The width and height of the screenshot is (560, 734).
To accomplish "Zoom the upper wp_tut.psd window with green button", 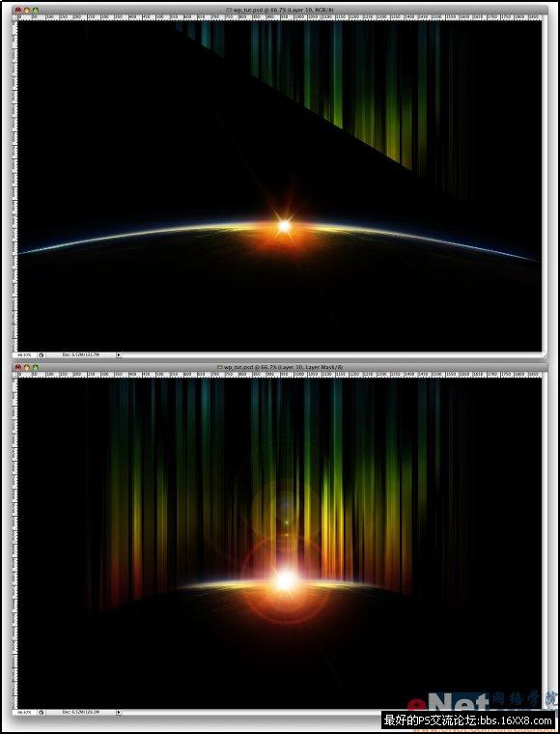I will click(36, 10).
